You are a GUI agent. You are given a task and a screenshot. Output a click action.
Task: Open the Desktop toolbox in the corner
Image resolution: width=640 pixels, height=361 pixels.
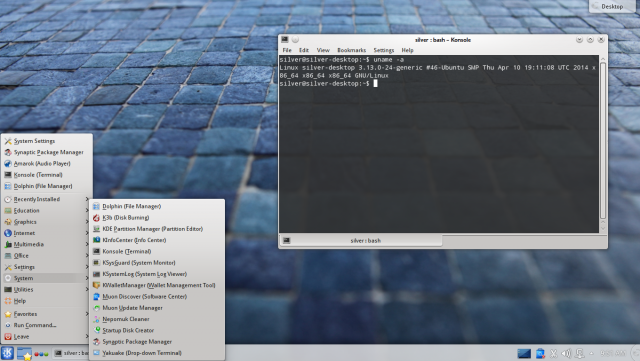tap(612, 6)
